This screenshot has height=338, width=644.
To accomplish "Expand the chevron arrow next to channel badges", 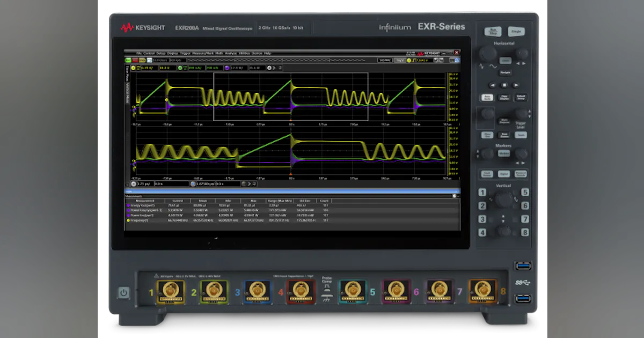I will [274, 68].
